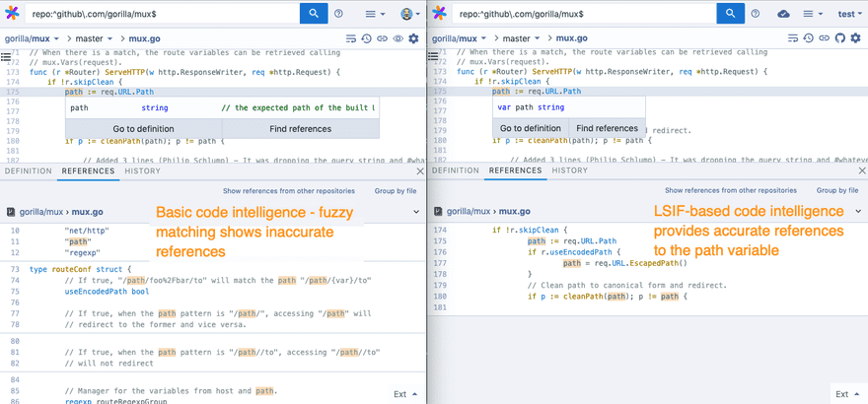Click the Sourcegraph logo in left window
The width and height of the screenshot is (868, 404).
click(x=11, y=13)
